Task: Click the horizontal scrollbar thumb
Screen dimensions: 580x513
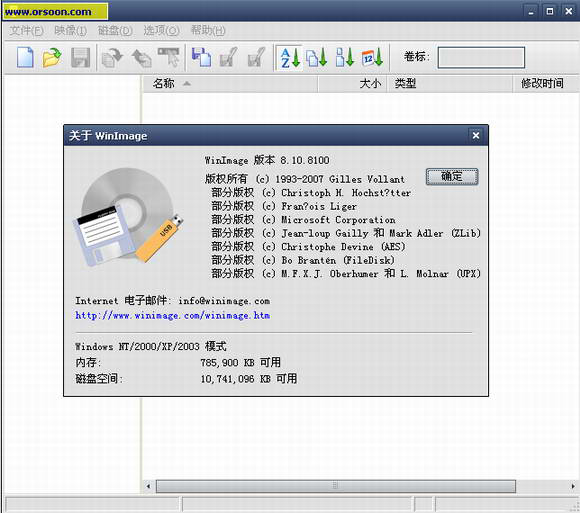Action: click(335, 486)
